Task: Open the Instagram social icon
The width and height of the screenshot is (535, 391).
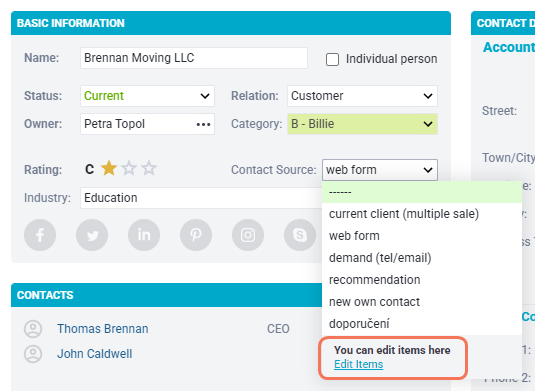Action: tap(248, 235)
